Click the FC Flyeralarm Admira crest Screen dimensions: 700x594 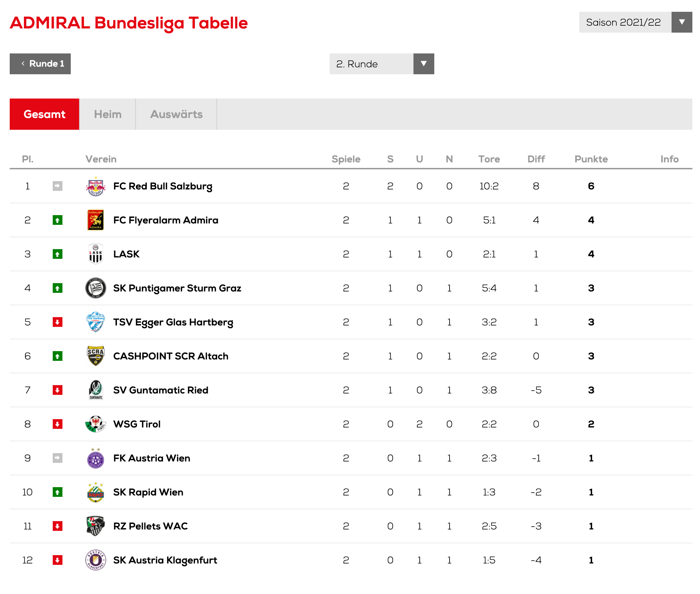point(96,220)
